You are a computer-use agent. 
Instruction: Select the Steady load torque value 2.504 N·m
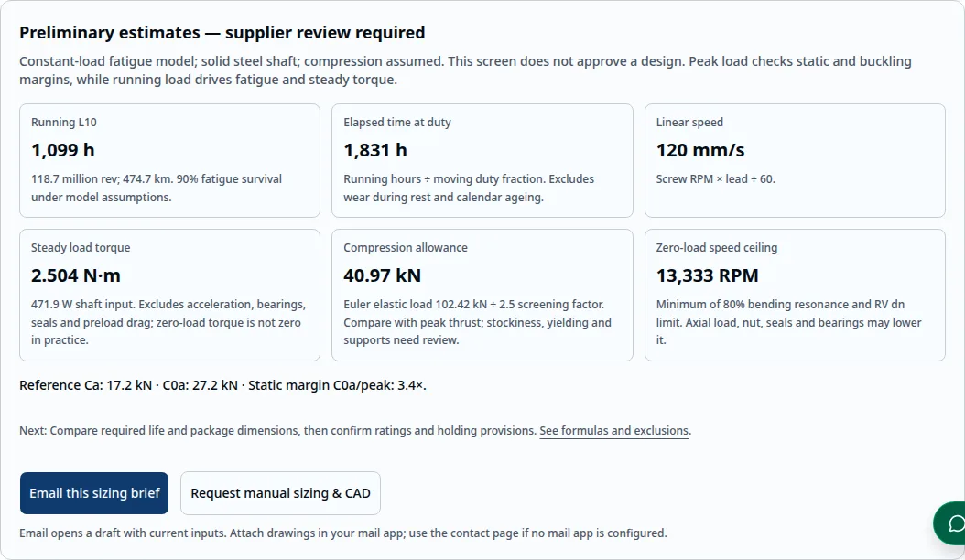(76, 275)
